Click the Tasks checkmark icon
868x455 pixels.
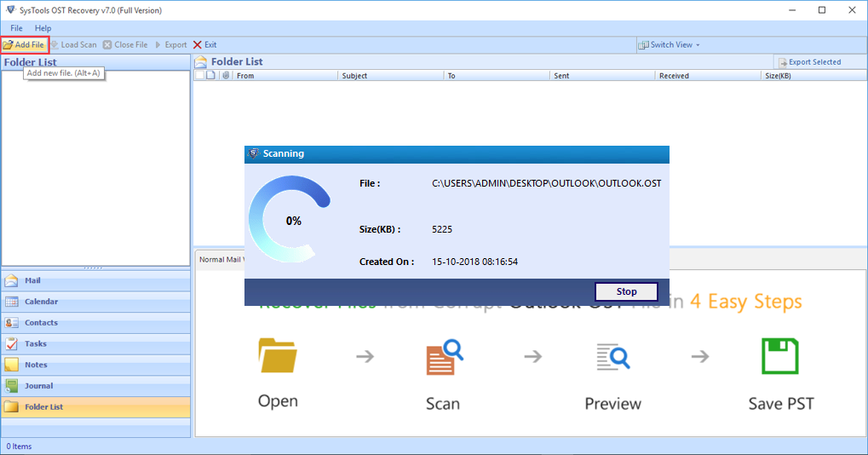point(11,343)
